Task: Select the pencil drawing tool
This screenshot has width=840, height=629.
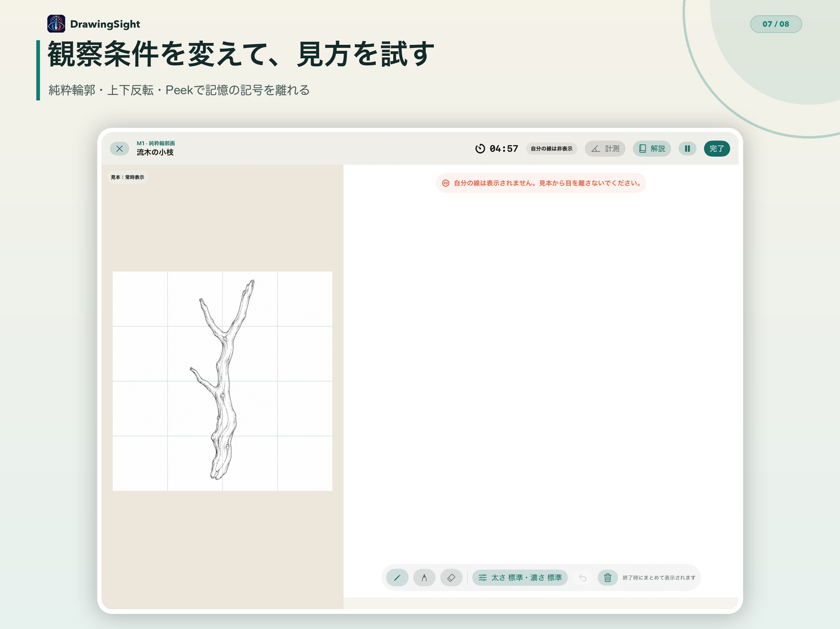Action: pyautogui.click(x=397, y=578)
